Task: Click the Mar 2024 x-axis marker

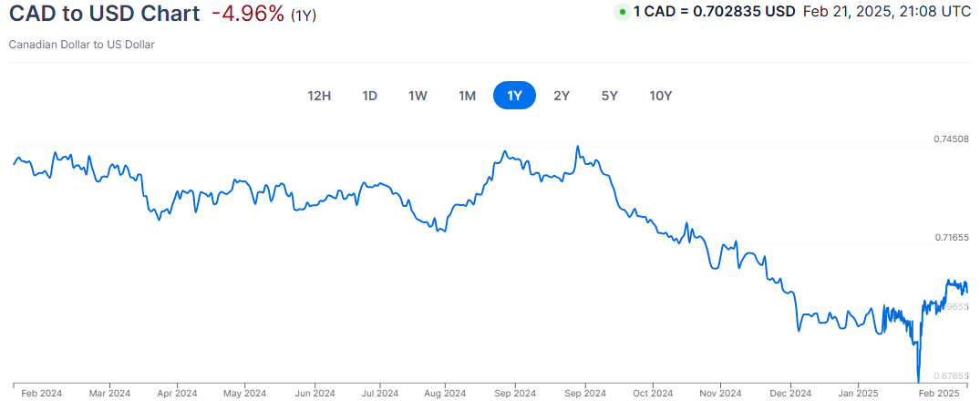Action: tap(109, 394)
